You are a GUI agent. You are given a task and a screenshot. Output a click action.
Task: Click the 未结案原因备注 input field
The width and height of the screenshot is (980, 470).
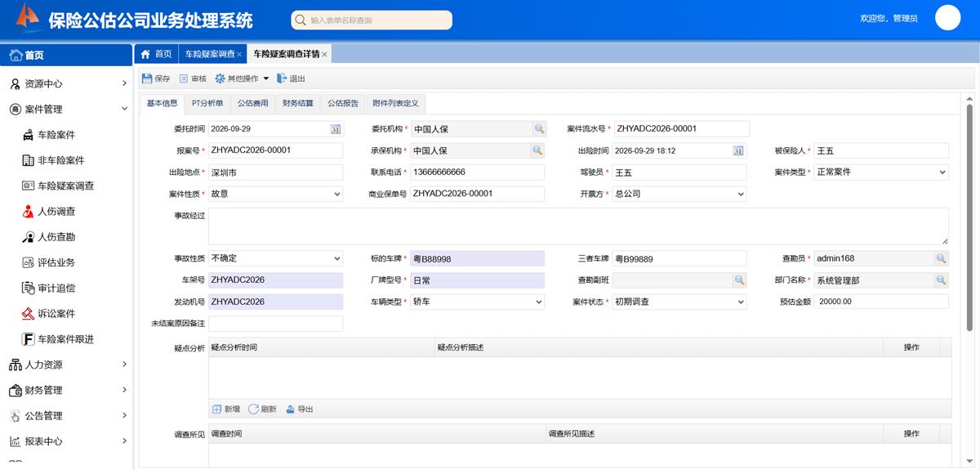click(x=275, y=324)
